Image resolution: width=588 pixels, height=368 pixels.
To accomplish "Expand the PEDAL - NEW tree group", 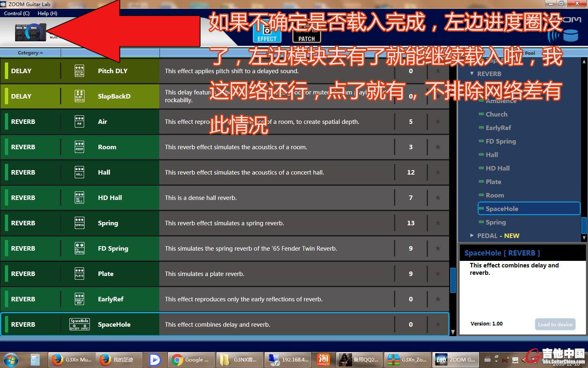I will (x=472, y=236).
